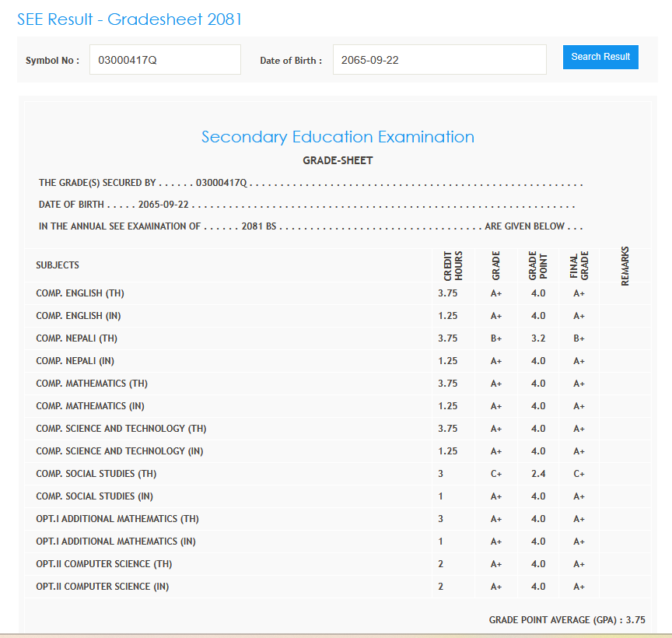Click the FINAL GRADE column header
The image size is (672, 638).
tap(579, 266)
